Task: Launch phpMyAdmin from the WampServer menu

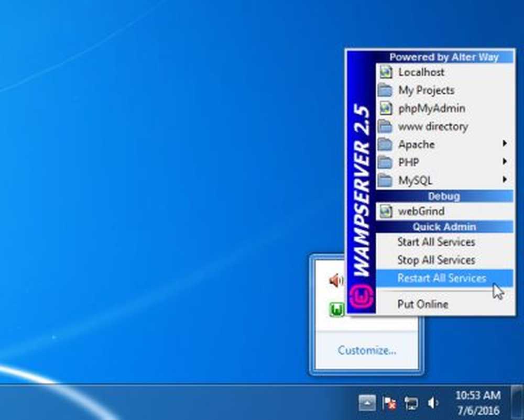Action: [x=444, y=108]
